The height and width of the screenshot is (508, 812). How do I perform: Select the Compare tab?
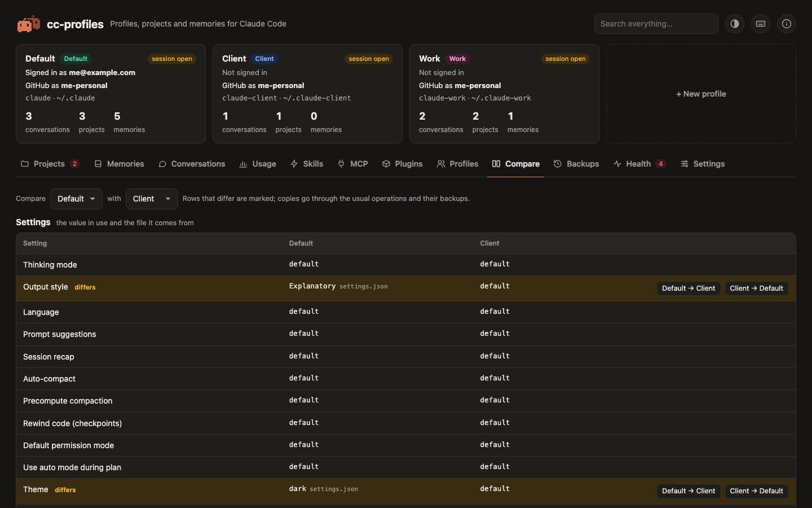click(x=515, y=164)
